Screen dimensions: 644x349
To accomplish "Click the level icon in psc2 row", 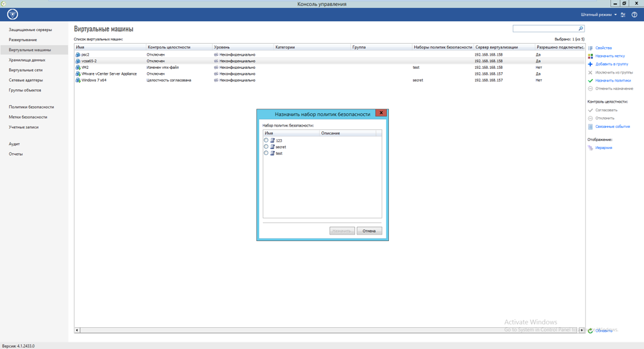I will [216, 54].
